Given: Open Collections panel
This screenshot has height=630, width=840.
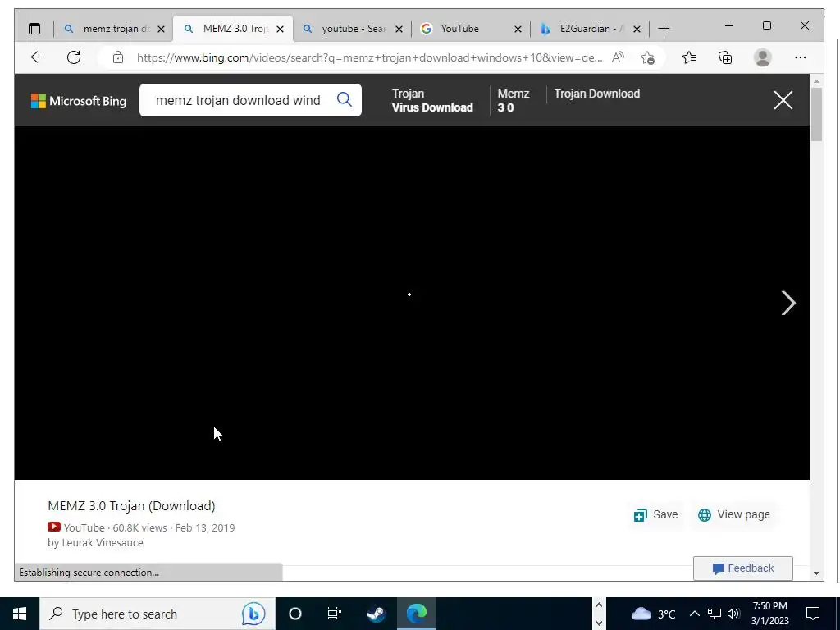Looking at the screenshot, I should pos(725,57).
